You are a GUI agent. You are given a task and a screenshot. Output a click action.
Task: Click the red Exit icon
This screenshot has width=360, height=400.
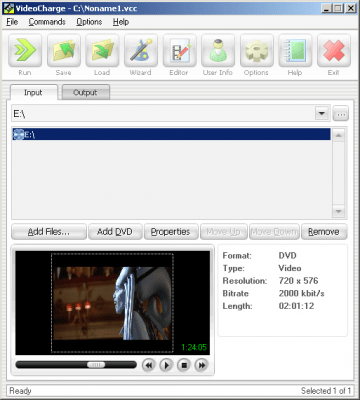[x=334, y=51]
